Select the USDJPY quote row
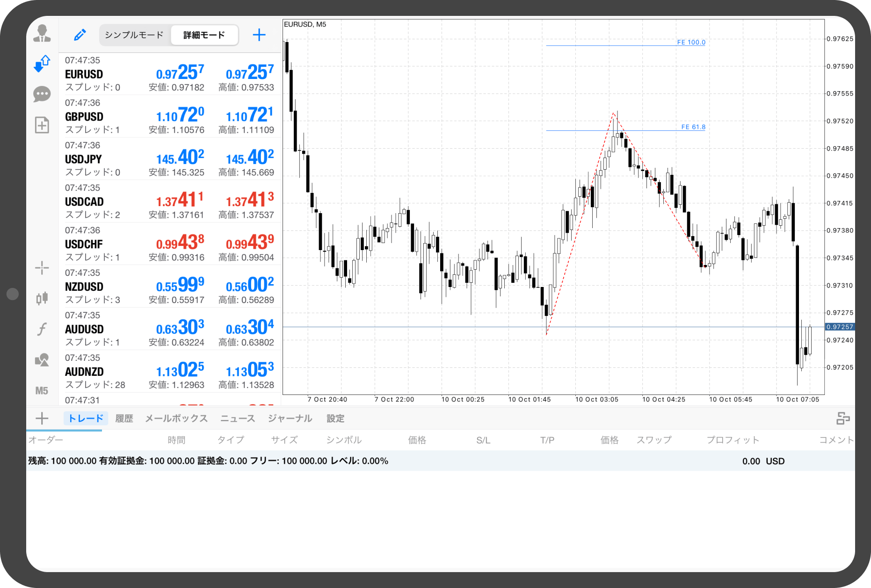The width and height of the screenshot is (871, 588). click(169, 159)
